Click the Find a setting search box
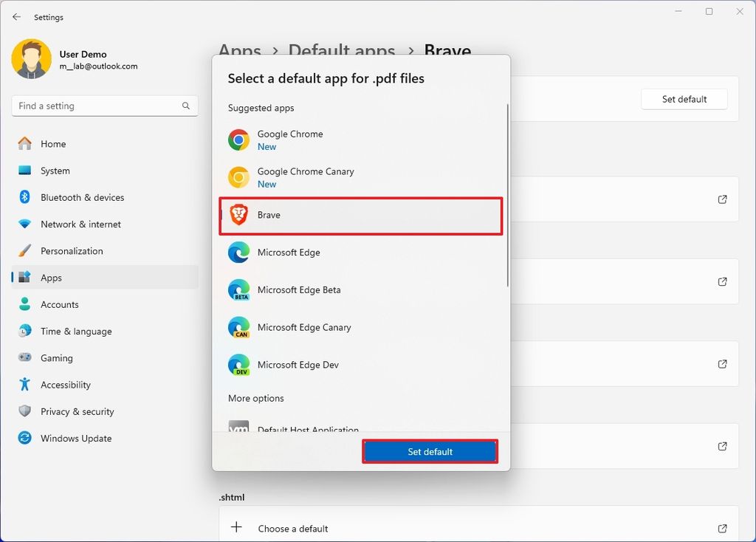The image size is (756, 542). coord(104,106)
